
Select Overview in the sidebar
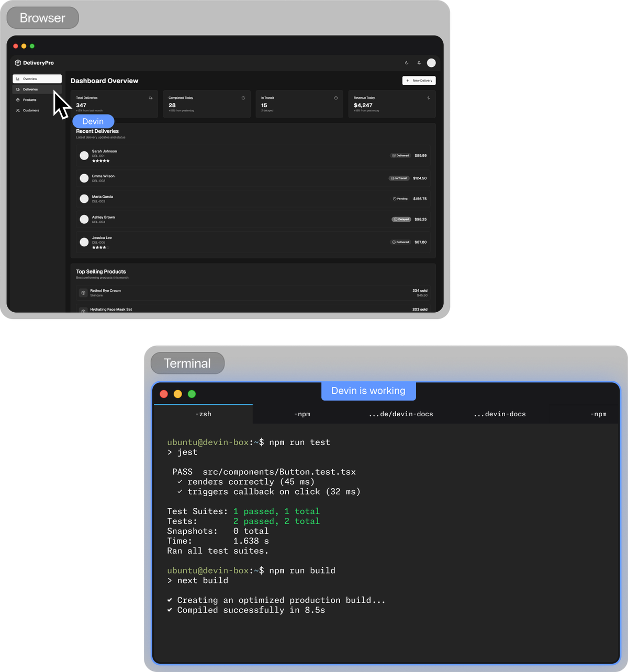click(37, 79)
